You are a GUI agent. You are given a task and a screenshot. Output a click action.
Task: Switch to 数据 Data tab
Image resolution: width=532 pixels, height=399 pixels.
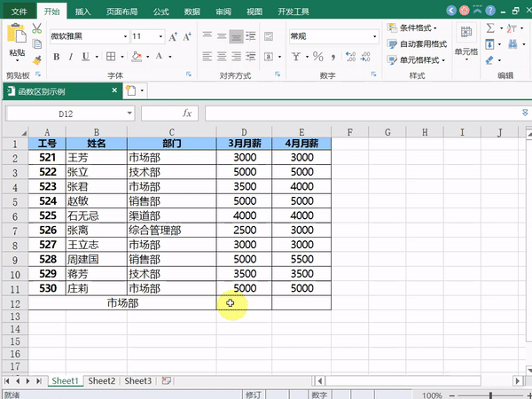[x=192, y=12]
